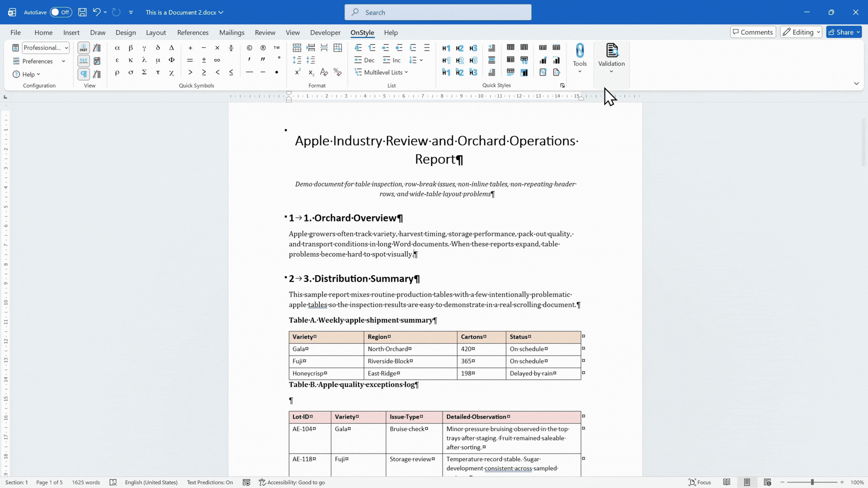
Task: Toggle Focus mode in status bar
Action: (x=700, y=482)
